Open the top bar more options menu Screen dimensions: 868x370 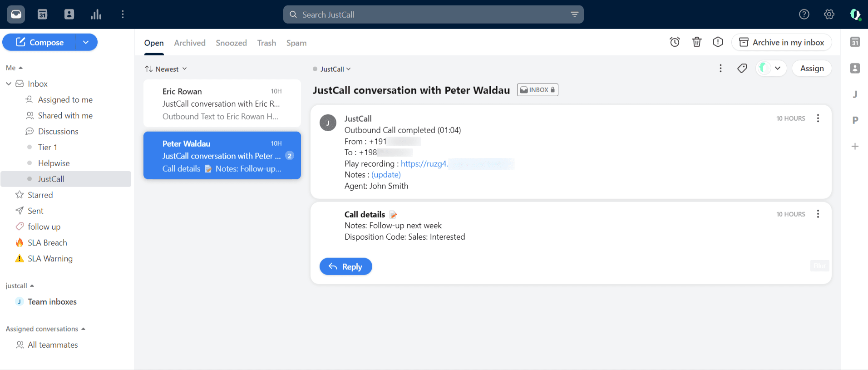tap(123, 15)
